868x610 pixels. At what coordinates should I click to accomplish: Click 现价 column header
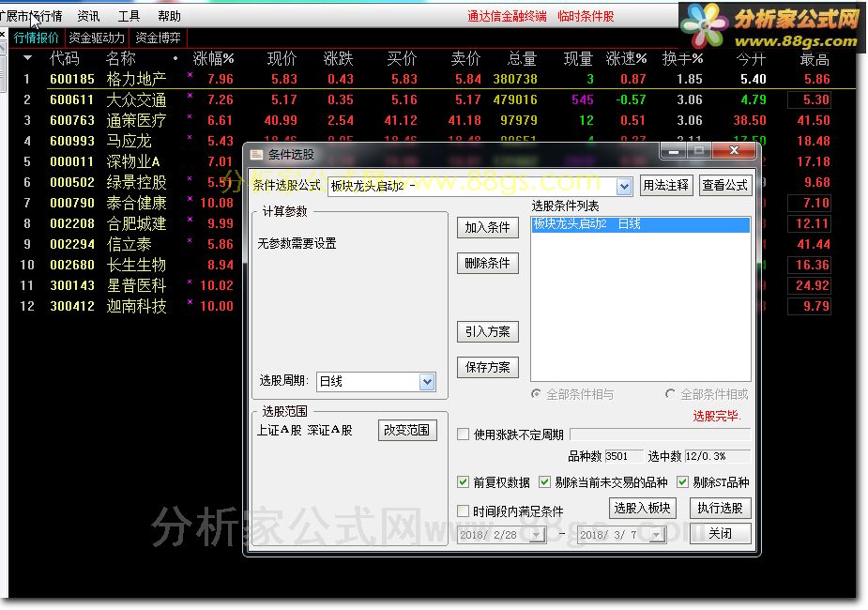[282, 58]
